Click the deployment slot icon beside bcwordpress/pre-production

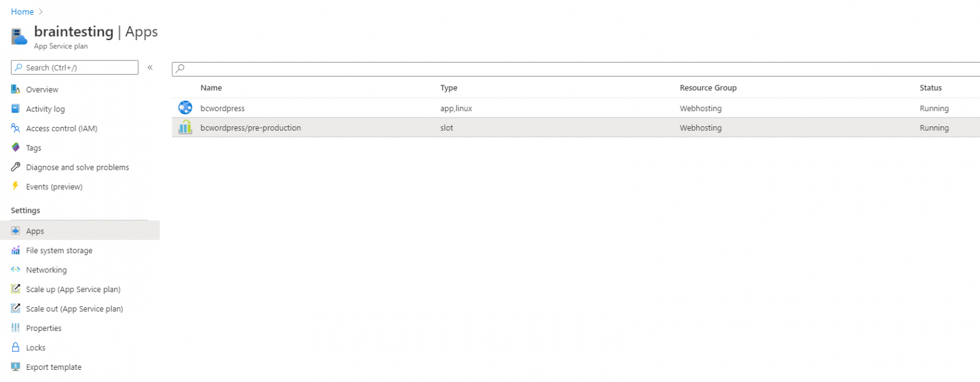pos(185,127)
